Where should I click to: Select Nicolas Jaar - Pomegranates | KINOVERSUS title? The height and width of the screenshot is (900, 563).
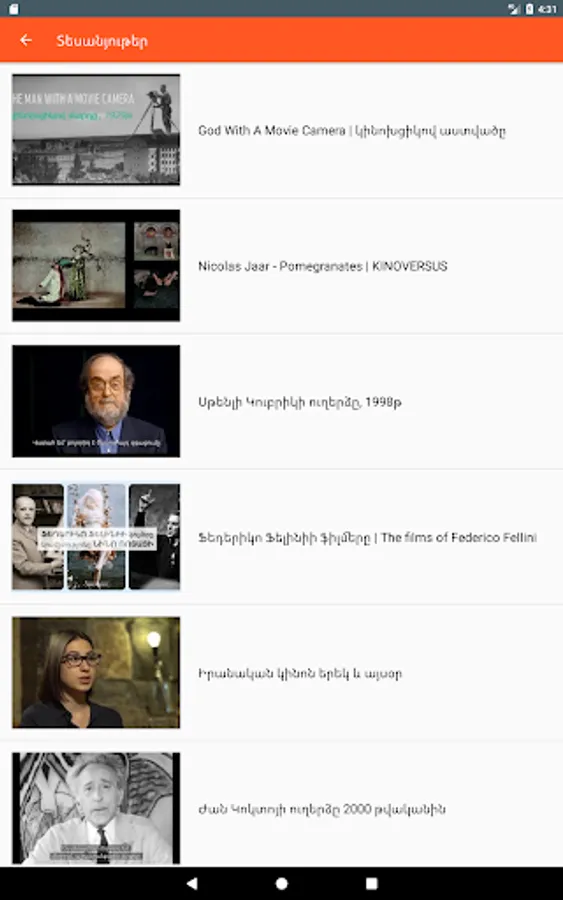(x=323, y=266)
